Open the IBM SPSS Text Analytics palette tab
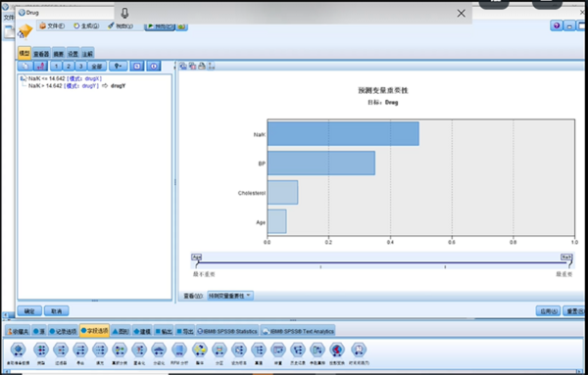This screenshot has height=375, width=588. click(298, 331)
